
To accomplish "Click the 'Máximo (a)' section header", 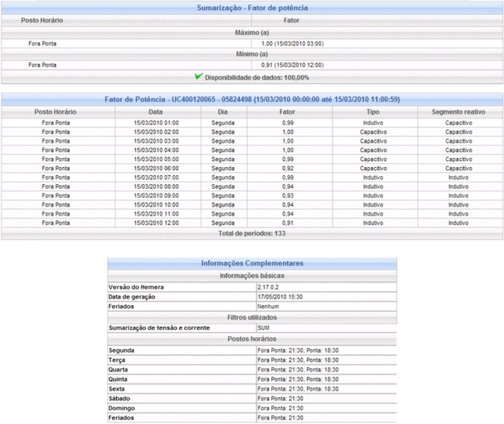I will coord(252,33).
